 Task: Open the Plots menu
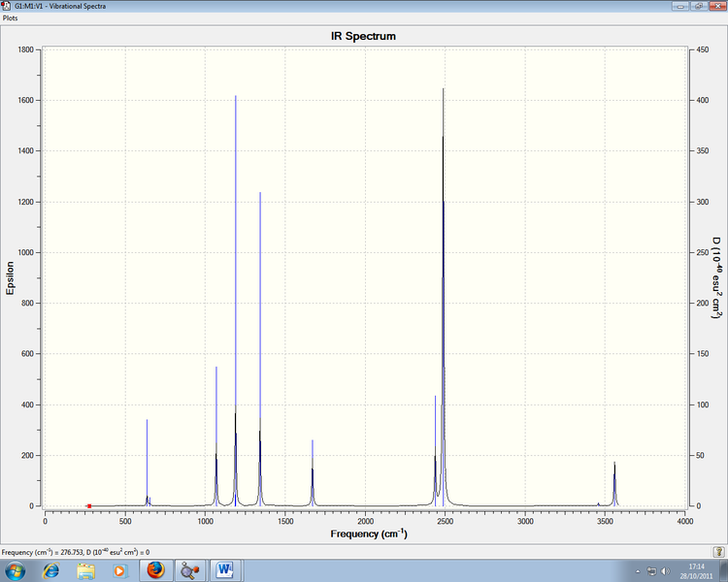pyautogui.click(x=11, y=18)
